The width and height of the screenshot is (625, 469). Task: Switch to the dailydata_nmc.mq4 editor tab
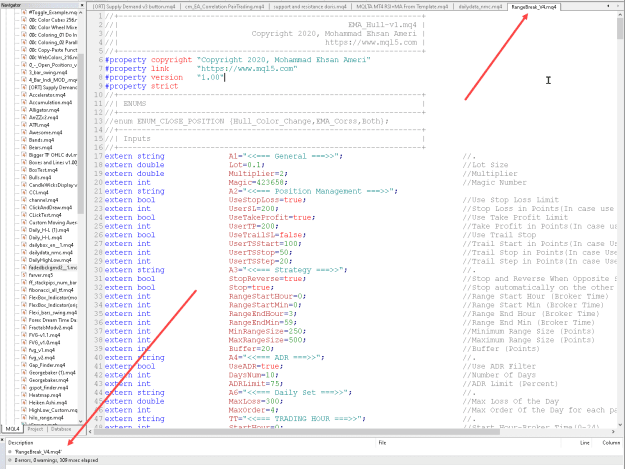(480, 7)
